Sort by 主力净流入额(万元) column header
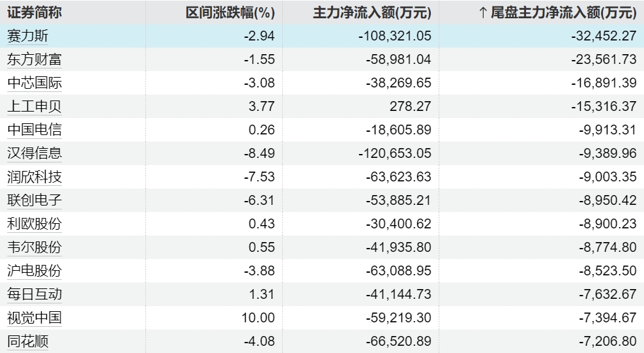The width and height of the screenshot is (644, 353). (372, 12)
